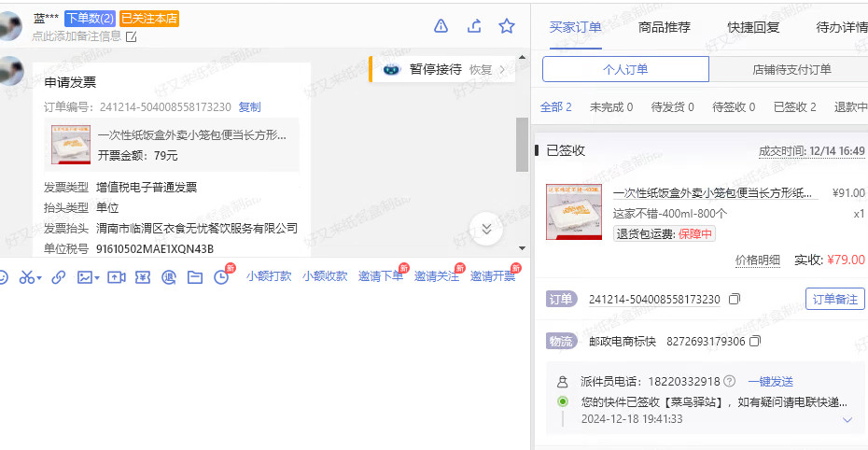Star this customer conversation
The width and height of the screenshot is (868, 450).
tap(507, 26)
